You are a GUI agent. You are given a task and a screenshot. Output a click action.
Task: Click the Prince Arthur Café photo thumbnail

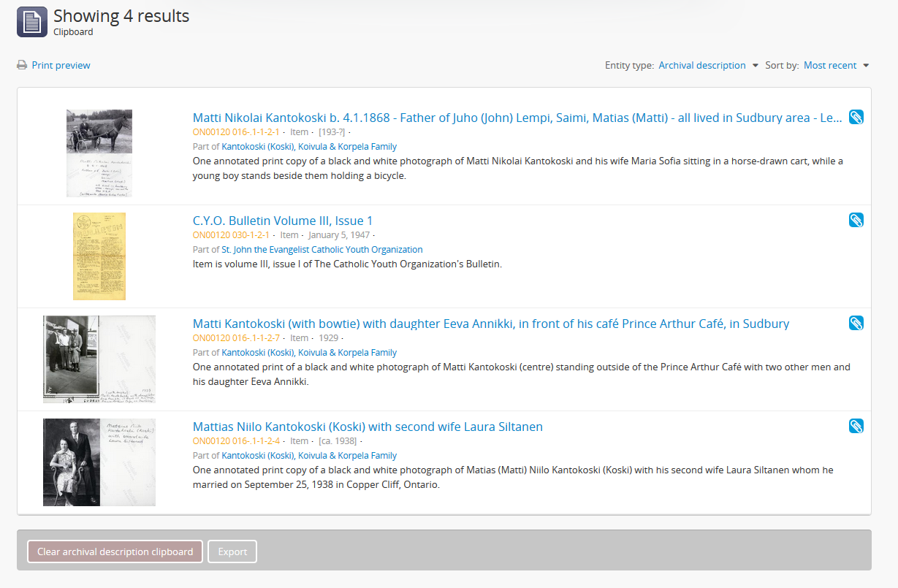tap(99, 359)
